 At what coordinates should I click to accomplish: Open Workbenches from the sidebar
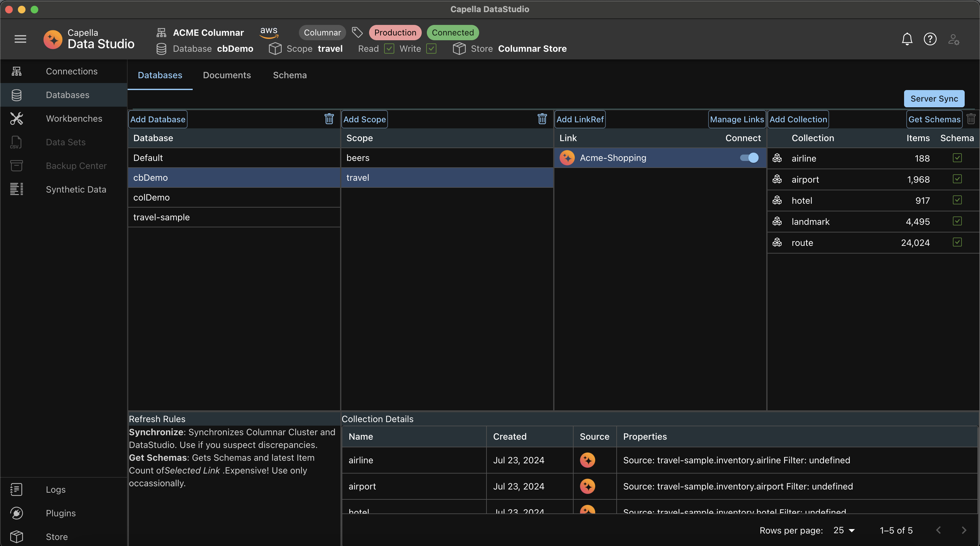pyautogui.click(x=63, y=118)
